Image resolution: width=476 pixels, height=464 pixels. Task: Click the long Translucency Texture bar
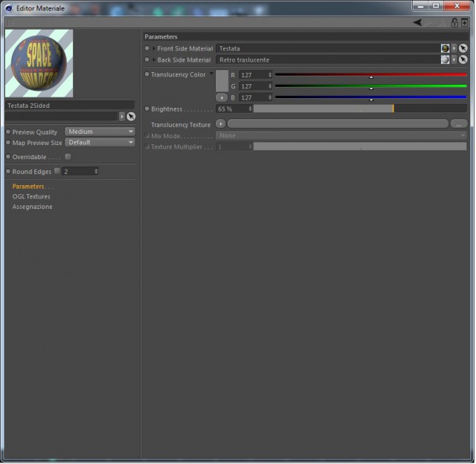[338, 124]
